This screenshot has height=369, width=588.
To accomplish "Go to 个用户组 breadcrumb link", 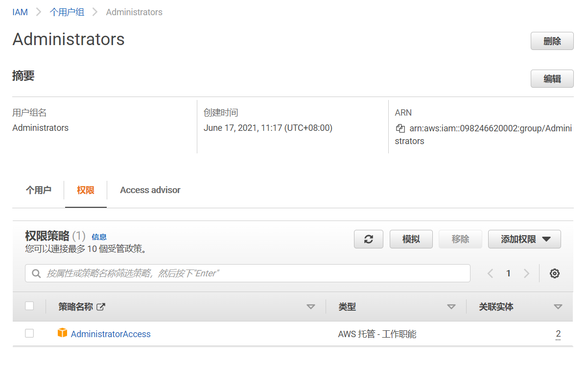I will click(x=67, y=12).
